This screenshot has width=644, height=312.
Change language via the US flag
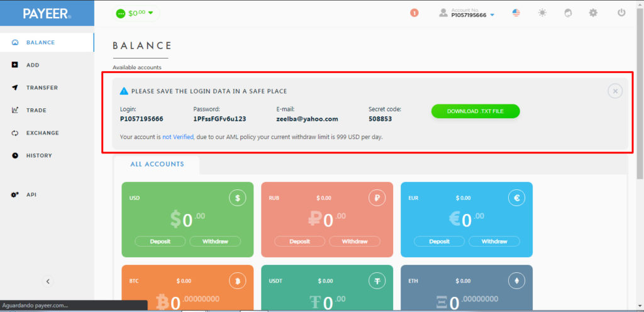tap(516, 13)
